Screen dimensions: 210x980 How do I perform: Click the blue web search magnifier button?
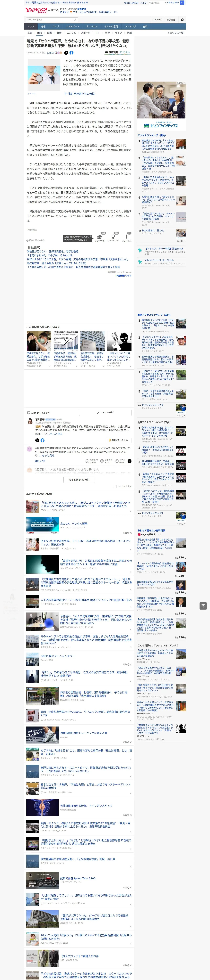tap(183, 3)
